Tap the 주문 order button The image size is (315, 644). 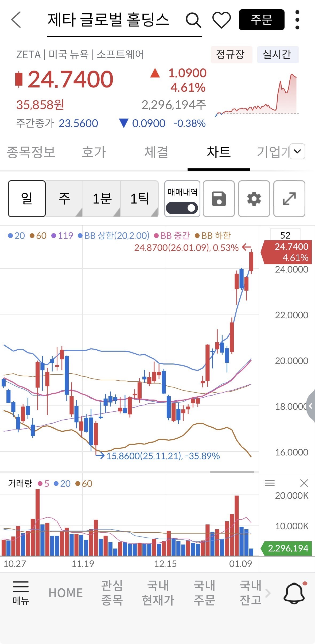[262, 20]
